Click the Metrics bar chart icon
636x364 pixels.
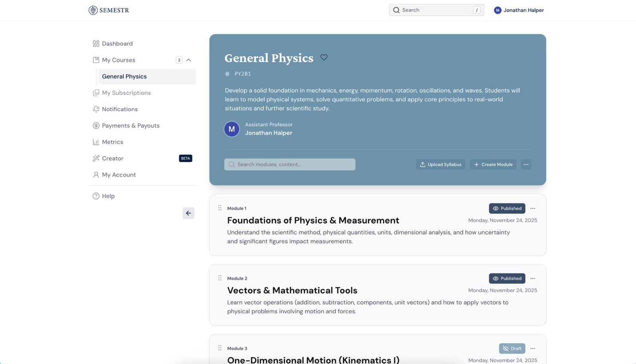tap(96, 142)
